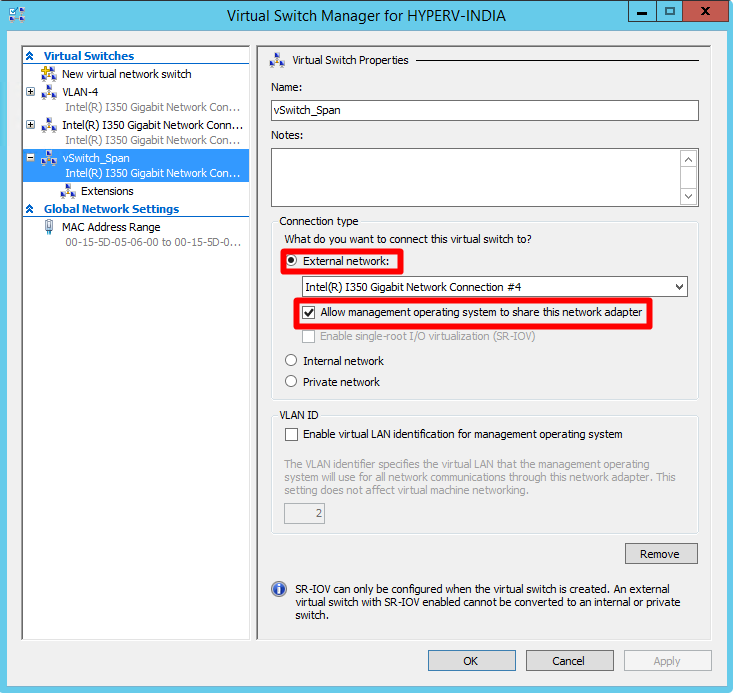Screen dimensions: 733x694
Task: Click the Notes scrollbar down arrow
Action: click(688, 196)
